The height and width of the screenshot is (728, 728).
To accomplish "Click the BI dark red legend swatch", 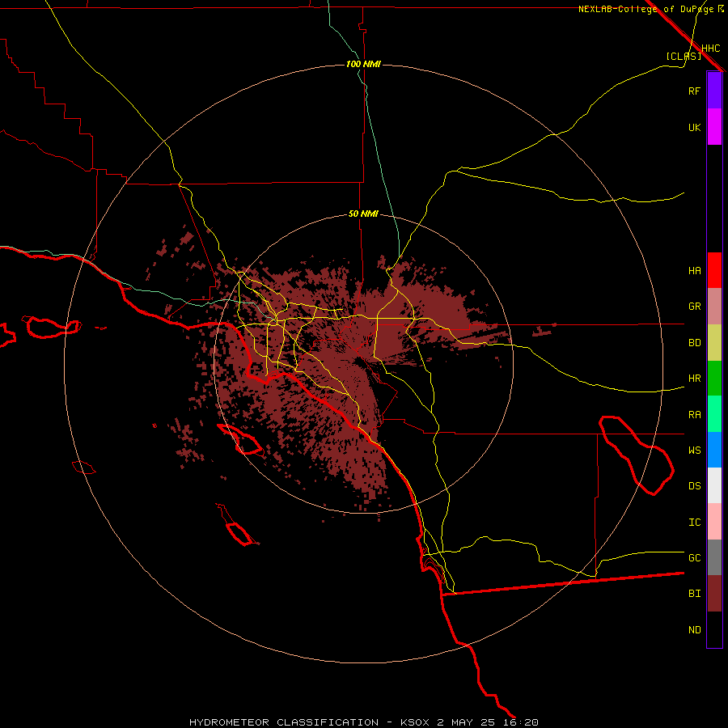I will point(714,594).
